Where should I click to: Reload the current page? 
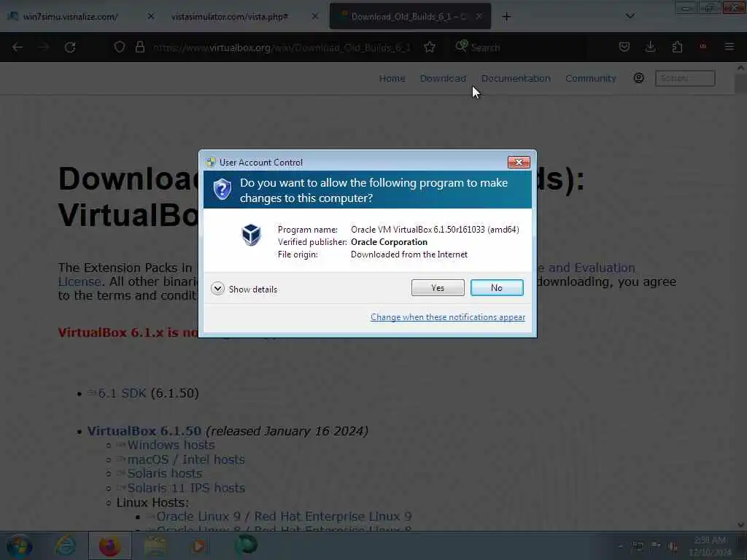click(x=70, y=47)
